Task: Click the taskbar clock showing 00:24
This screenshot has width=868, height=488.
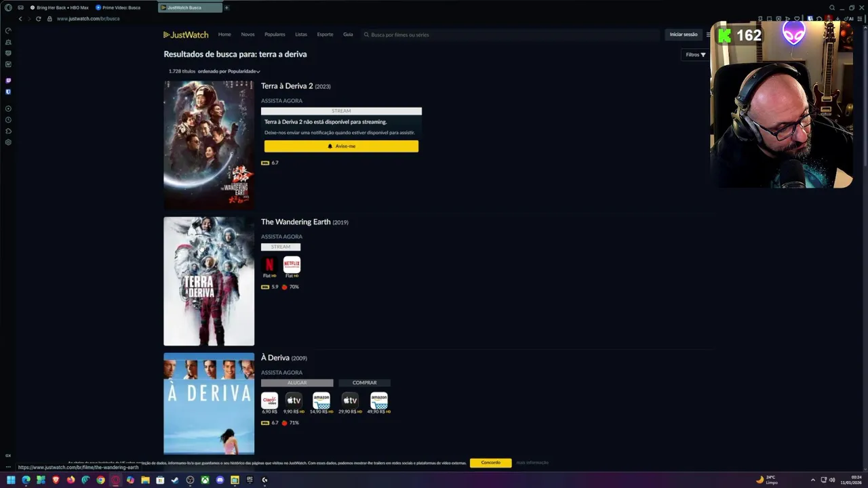Action: click(x=851, y=480)
